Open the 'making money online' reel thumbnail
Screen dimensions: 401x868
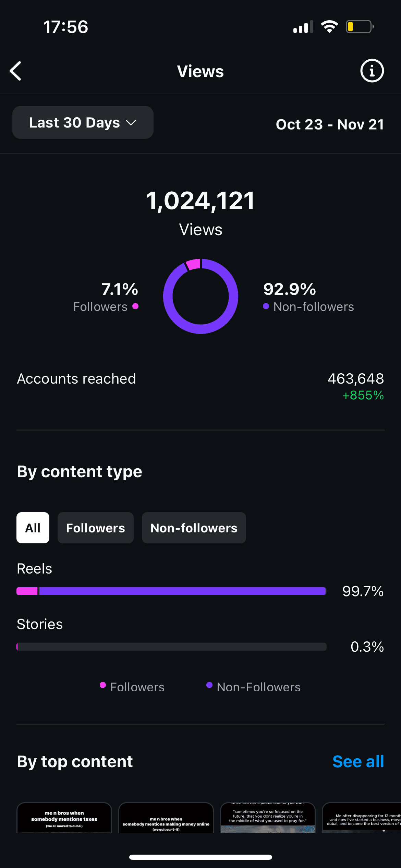pos(166,818)
